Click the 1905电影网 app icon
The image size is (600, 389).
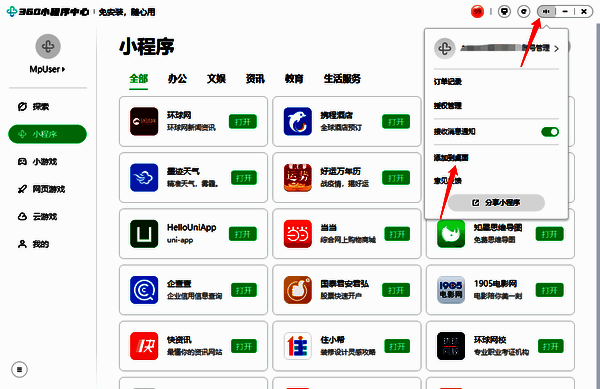pyautogui.click(x=451, y=290)
